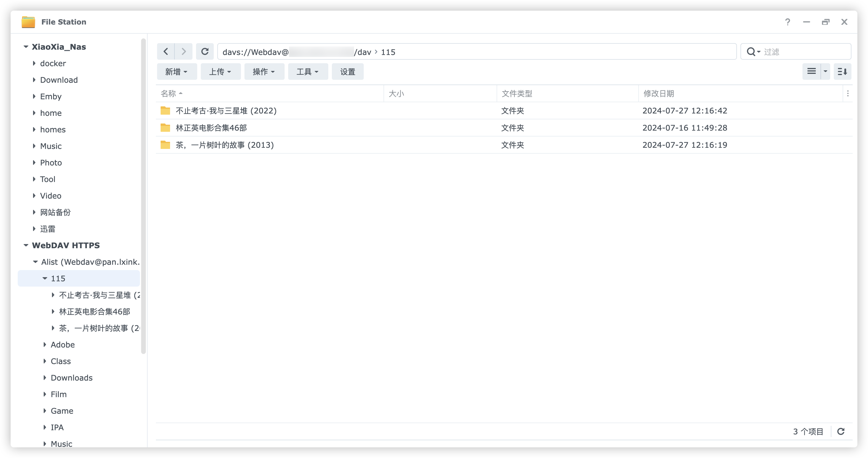Open the help question mark icon
Viewport: 868px width, 458px height.
pyautogui.click(x=787, y=22)
